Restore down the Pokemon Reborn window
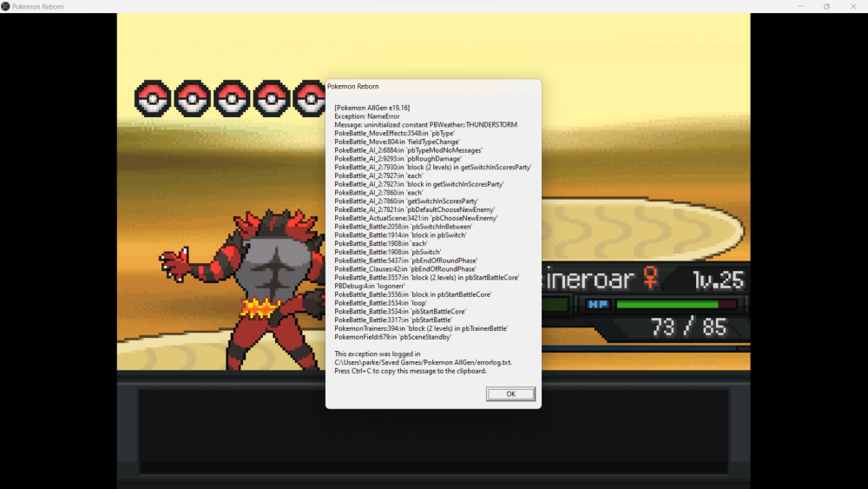 click(826, 6)
